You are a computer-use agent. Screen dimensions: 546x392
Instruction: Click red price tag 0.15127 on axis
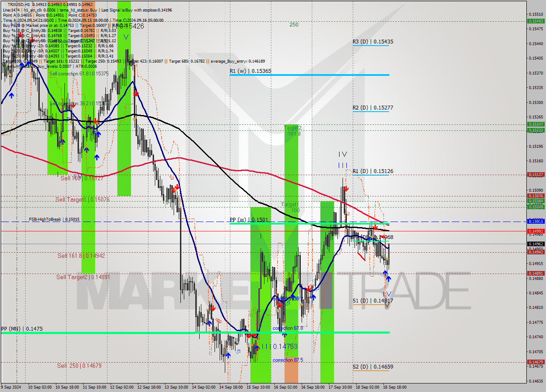tap(536, 175)
